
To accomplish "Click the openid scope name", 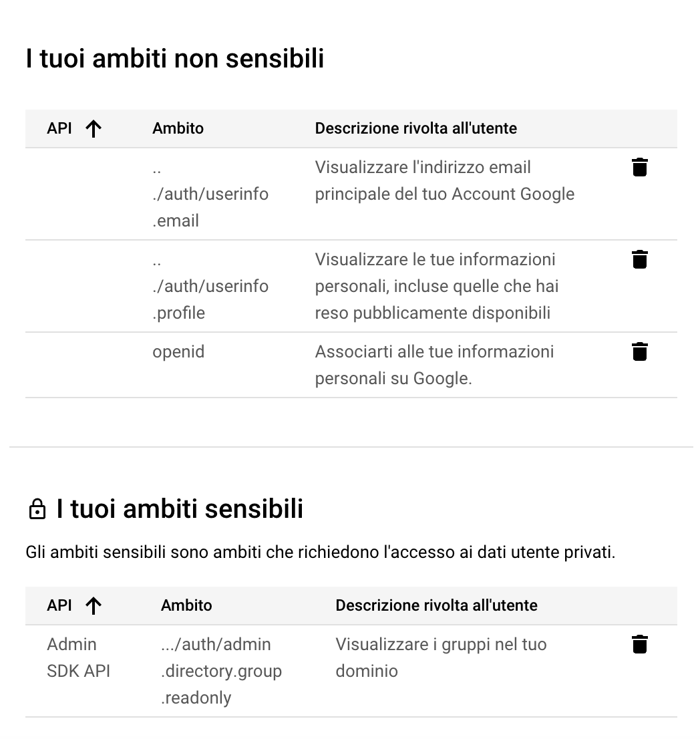I will click(x=178, y=351).
